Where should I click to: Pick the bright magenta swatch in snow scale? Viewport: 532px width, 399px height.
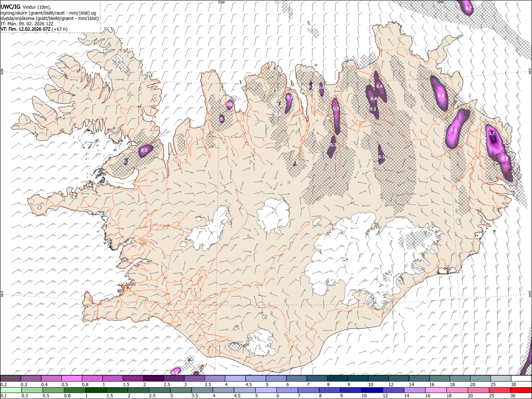point(71,379)
